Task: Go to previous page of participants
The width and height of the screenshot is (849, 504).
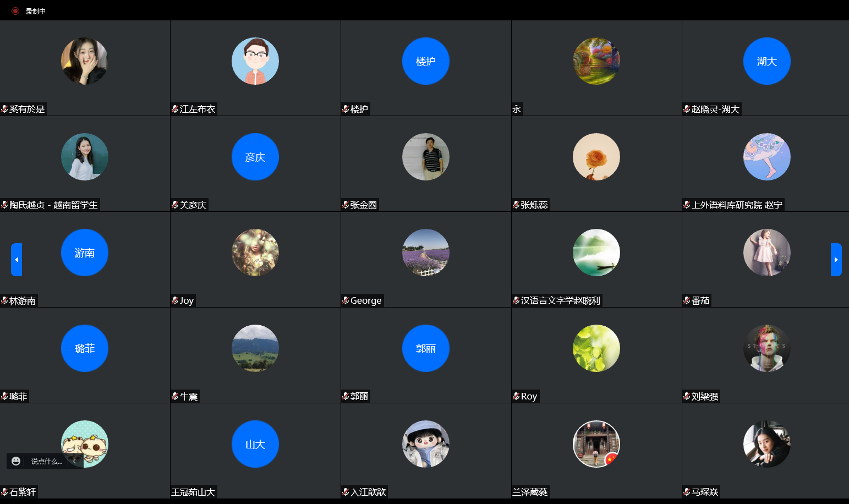Action: [17, 260]
